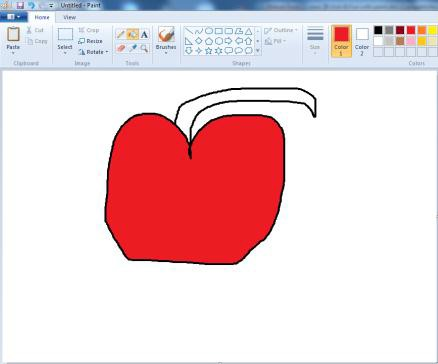Screen dimensions: 438x364
Task: Choose the Triangle shape
Action: pyautogui.click(x=248, y=31)
